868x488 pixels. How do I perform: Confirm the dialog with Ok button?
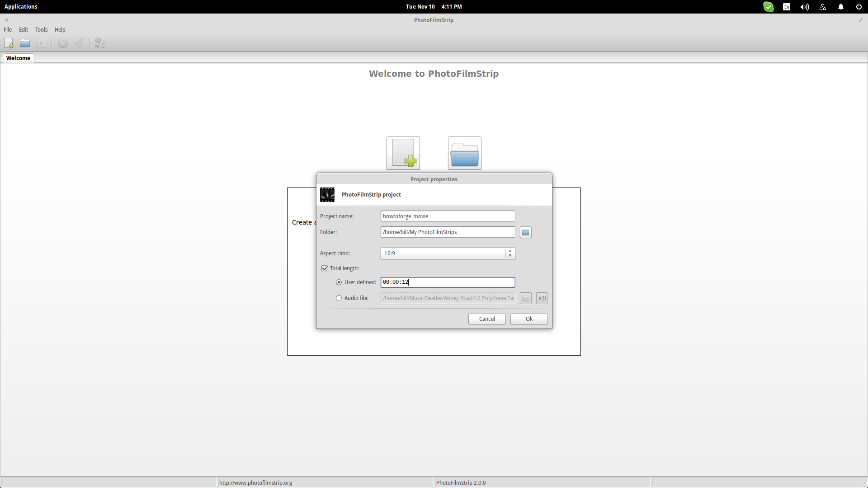coord(529,319)
